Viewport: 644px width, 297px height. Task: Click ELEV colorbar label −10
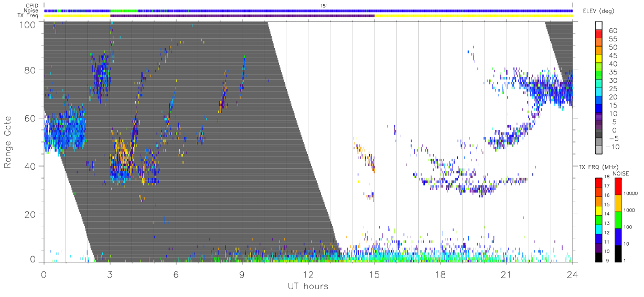[613, 147]
